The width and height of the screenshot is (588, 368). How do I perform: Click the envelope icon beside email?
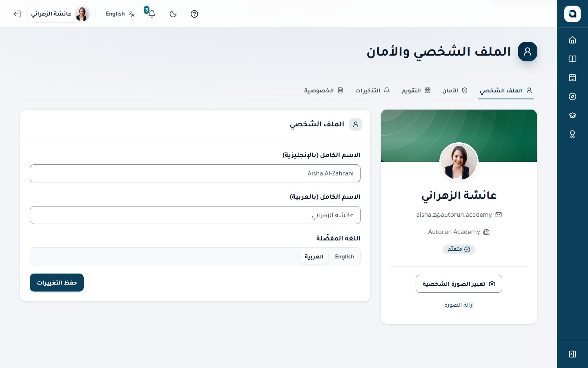[499, 215]
